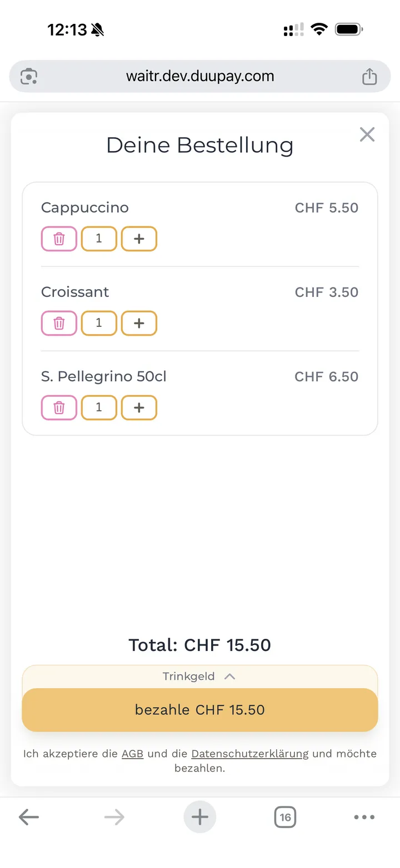Screen dimensions: 400x868
Task: Expand the Trinkgeld tip section
Action: [199, 677]
